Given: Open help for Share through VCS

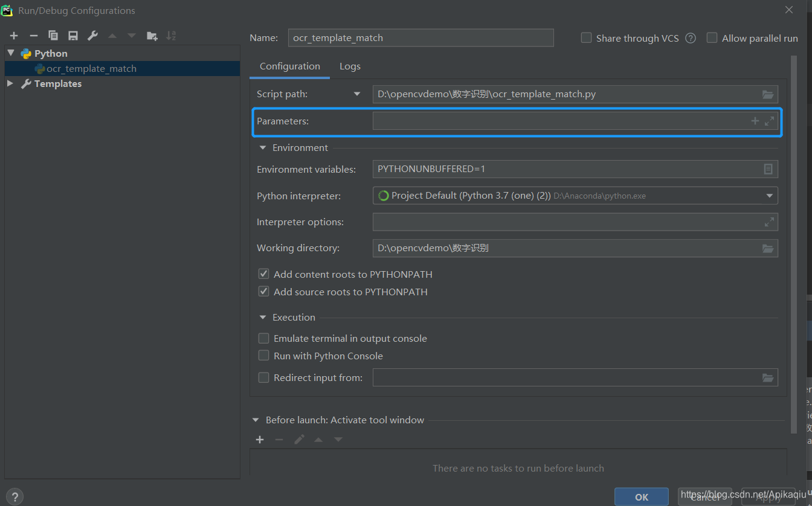Looking at the screenshot, I should click(x=691, y=38).
